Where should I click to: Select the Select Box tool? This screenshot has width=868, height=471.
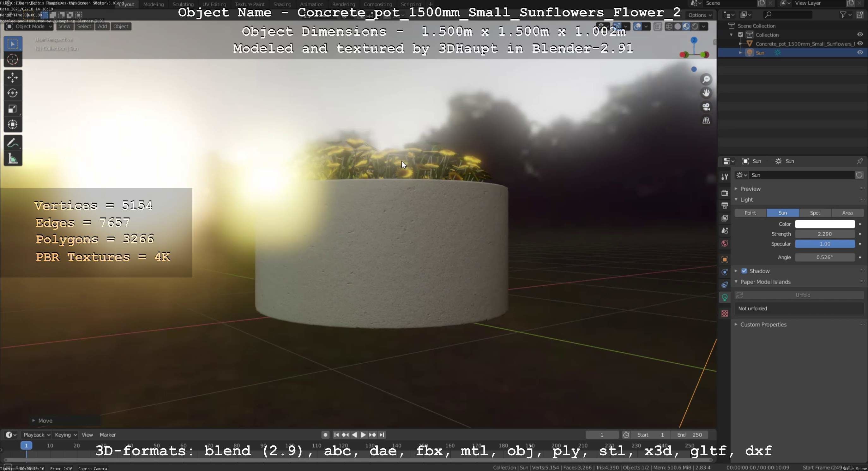pyautogui.click(x=13, y=44)
